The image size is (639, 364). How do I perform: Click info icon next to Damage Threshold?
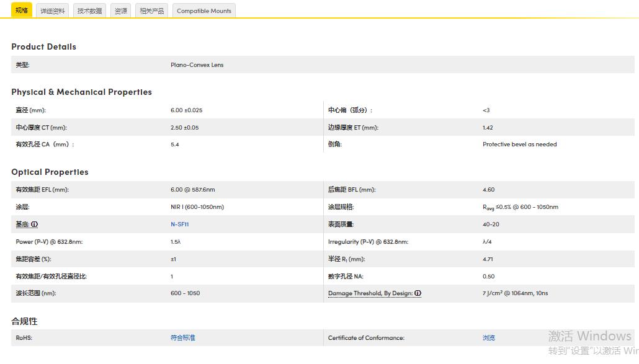(x=418, y=293)
